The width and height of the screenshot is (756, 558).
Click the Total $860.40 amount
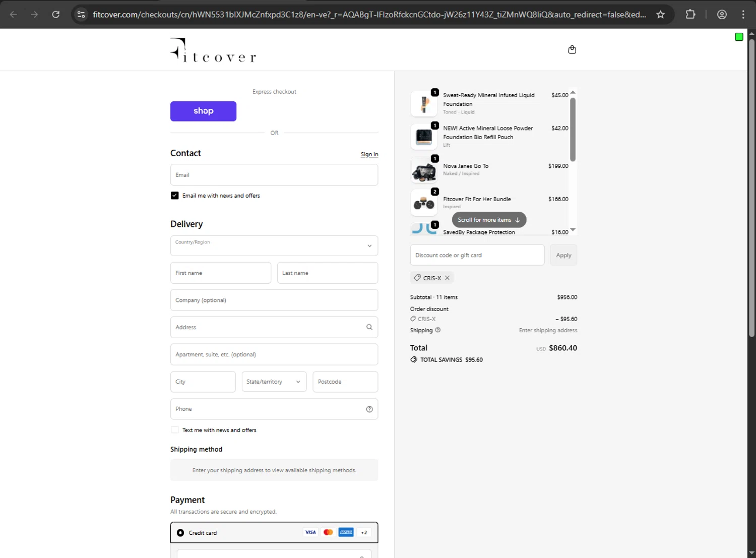(x=563, y=348)
